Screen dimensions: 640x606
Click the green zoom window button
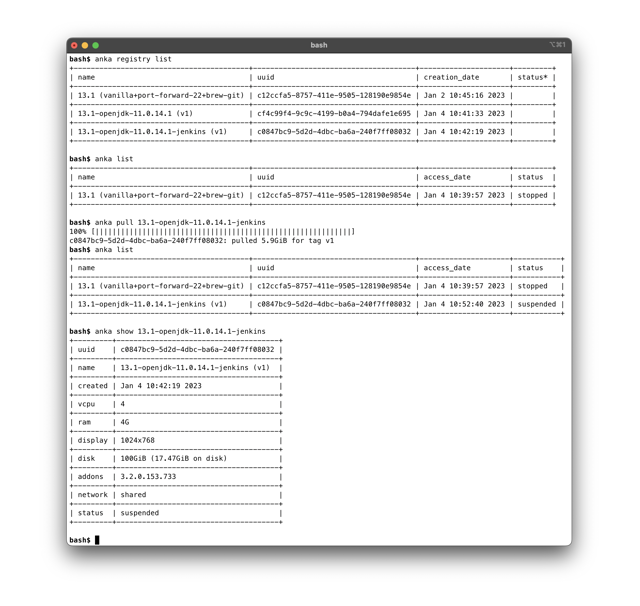click(96, 45)
